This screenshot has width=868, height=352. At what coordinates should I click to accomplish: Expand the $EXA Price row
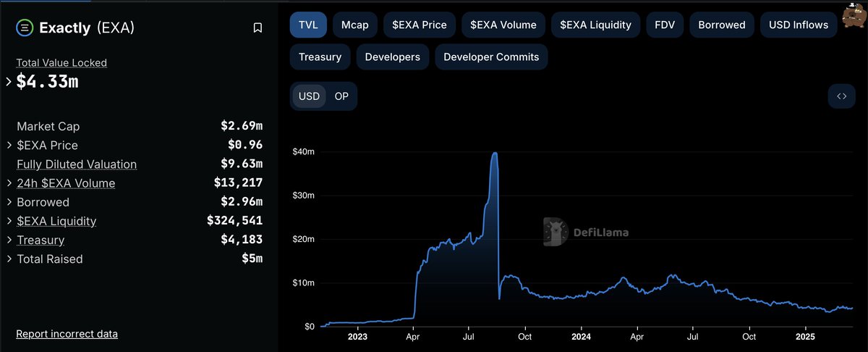coord(9,145)
